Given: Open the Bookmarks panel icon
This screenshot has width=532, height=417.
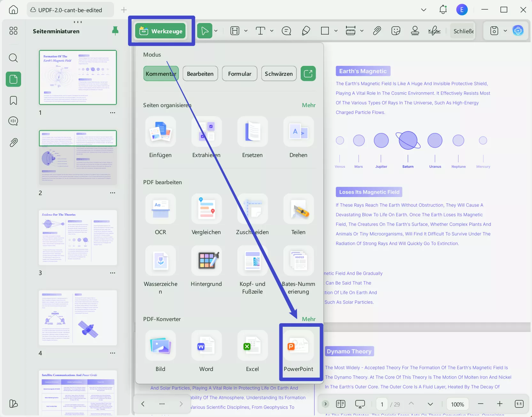Looking at the screenshot, I should tap(13, 100).
